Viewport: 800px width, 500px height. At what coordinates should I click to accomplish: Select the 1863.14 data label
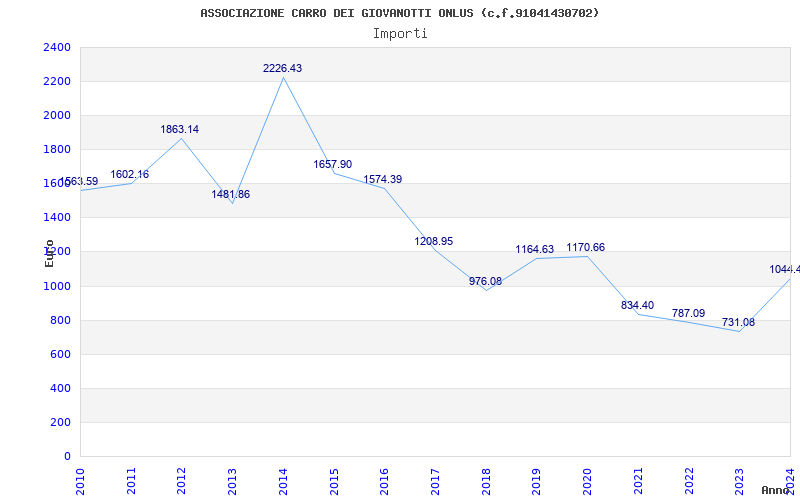pyautogui.click(x=180, y=130)
